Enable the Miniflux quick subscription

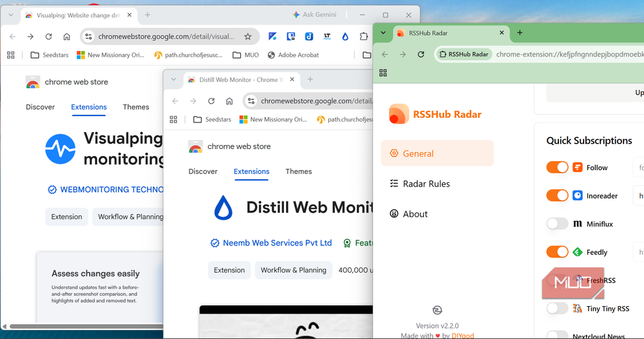point(557,224)
